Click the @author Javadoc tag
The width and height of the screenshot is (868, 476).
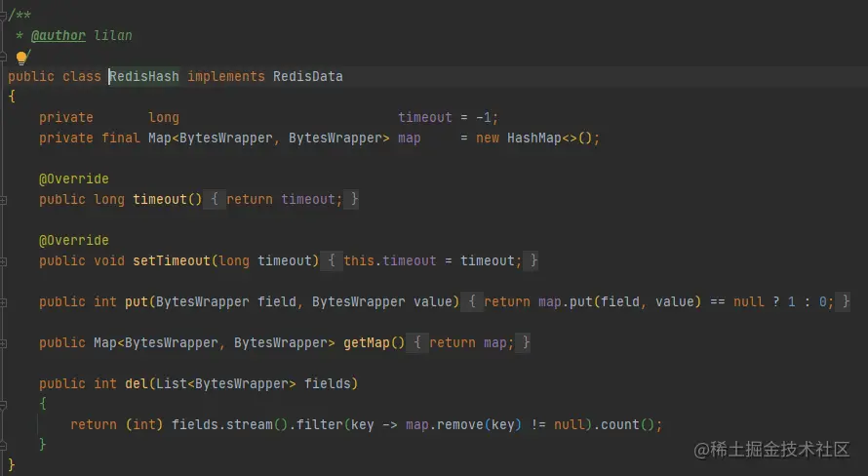(x=59, y=35)
